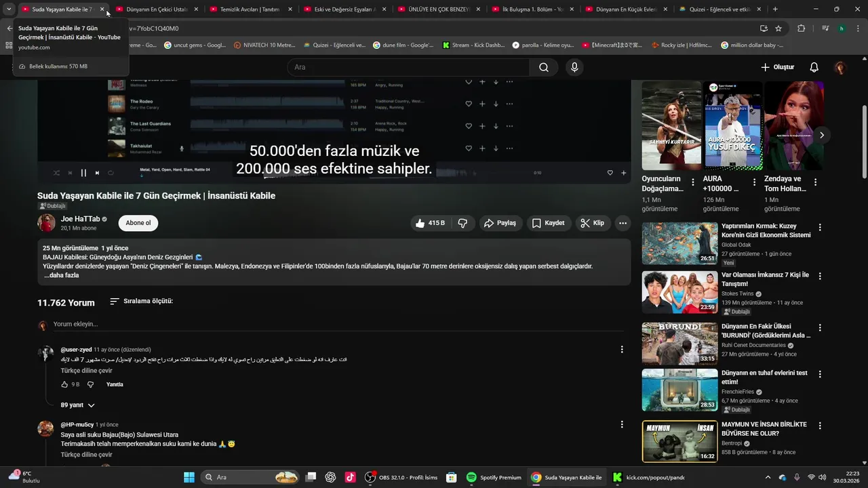Open options for Dünyanın en tuhaf evlerini video

[x=820, y=374]
